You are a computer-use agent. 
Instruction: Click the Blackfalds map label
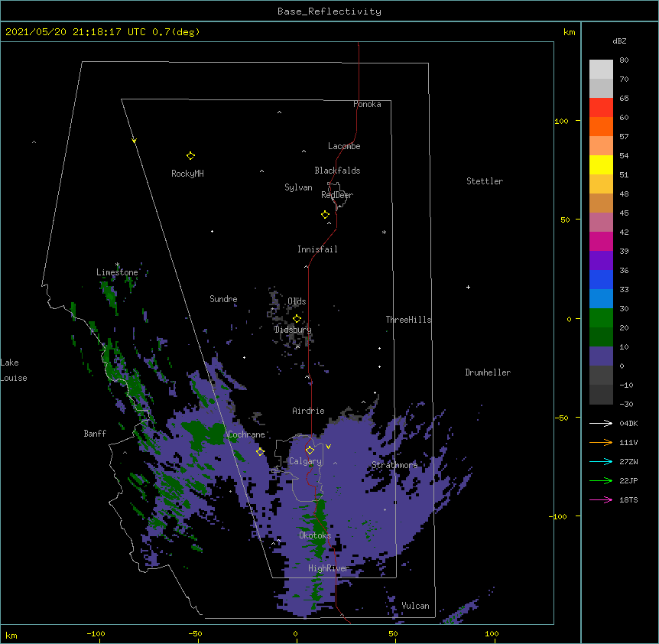point(337,171)
